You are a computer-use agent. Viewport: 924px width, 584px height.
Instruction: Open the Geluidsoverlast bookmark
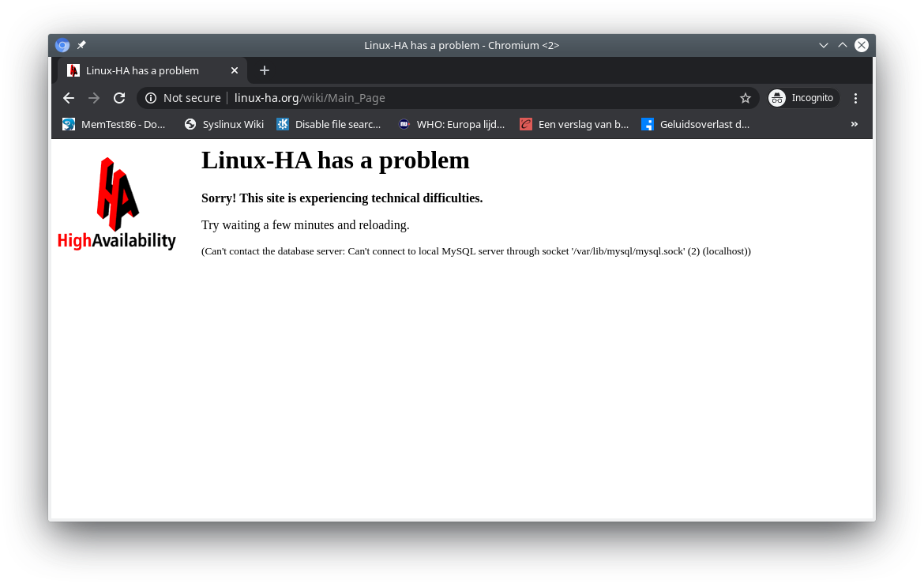click(x=696, y=125)
